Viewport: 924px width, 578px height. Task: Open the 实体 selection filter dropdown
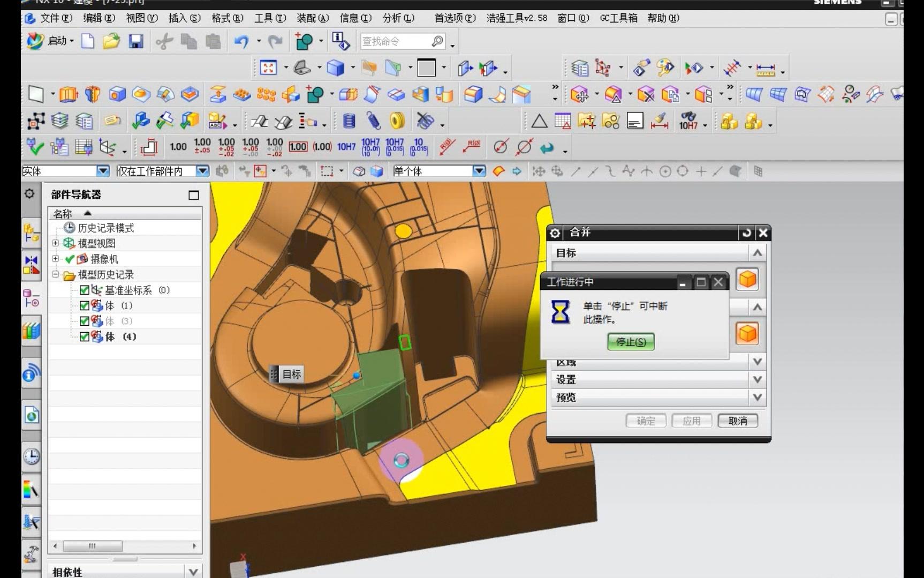coord(103,171)
